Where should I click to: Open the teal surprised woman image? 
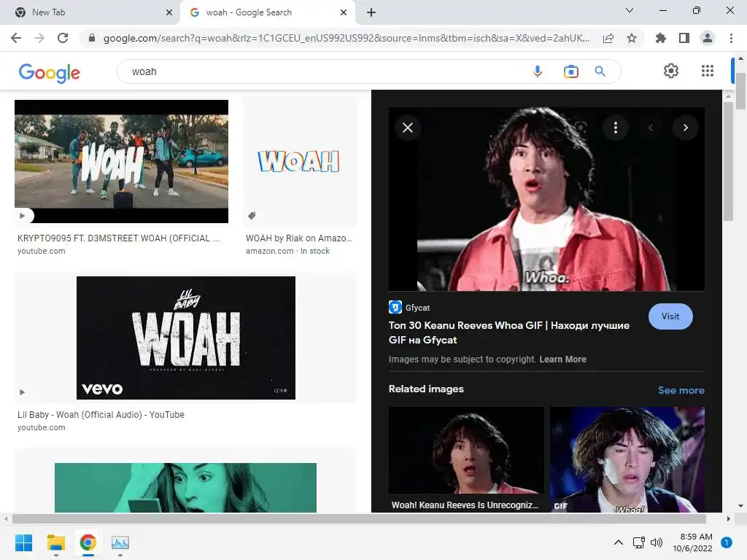pos(186,487)
